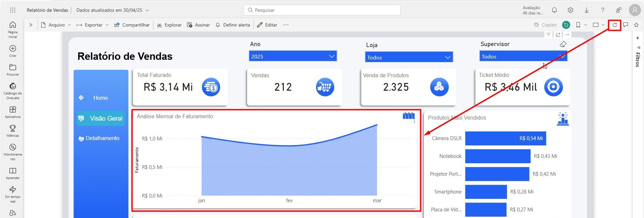Open visual more options ellipsis
The height and width of the screenshot is (218, 644).
[567, 35]
